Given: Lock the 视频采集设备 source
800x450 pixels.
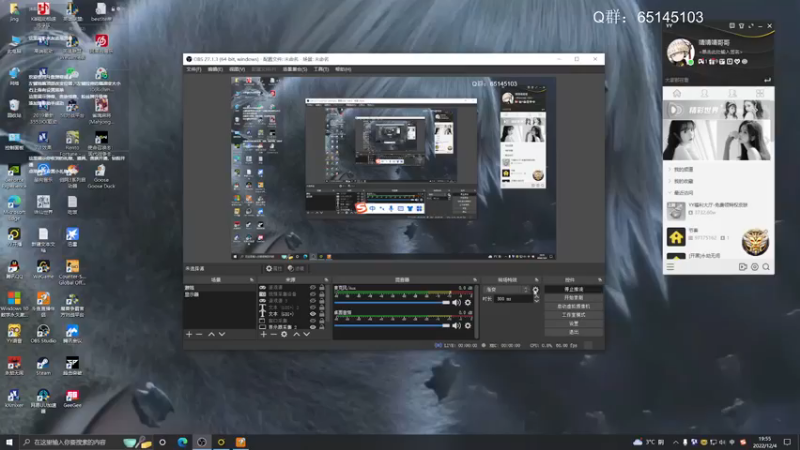Looking at the screenshot, I should pos(322,294).
